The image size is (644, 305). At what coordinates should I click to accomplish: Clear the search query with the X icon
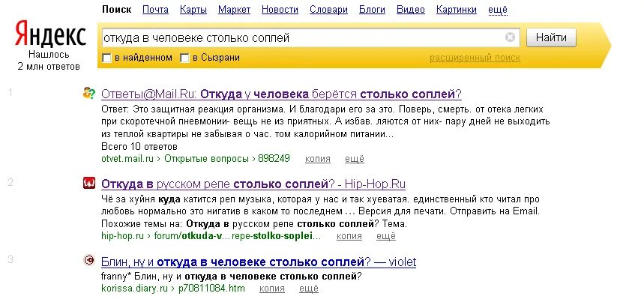pyautogui.click(x=510, y=37)
